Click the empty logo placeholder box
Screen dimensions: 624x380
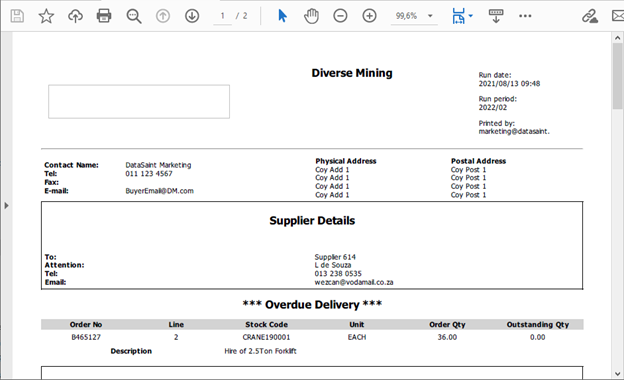139,101
